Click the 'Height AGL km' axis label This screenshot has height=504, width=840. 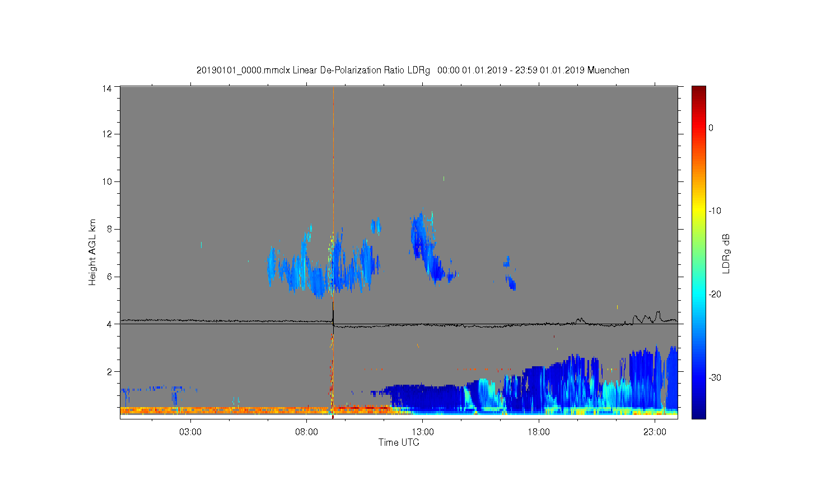click(x=92, y=252)
